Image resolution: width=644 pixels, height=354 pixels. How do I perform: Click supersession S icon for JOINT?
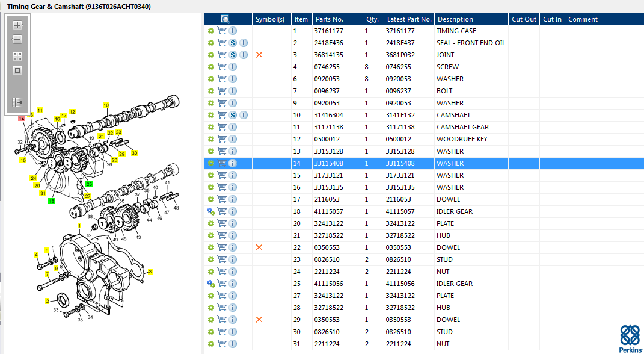point(233,55)
